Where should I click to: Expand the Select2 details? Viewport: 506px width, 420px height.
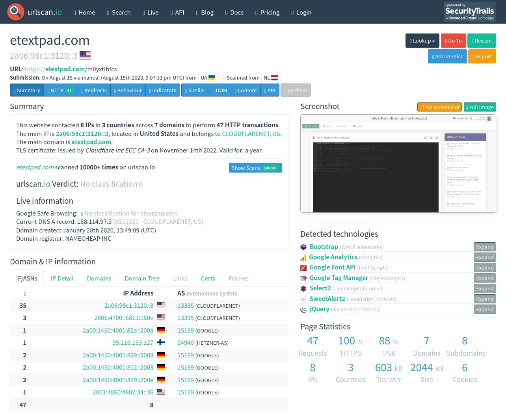click(x=485, y=288)
